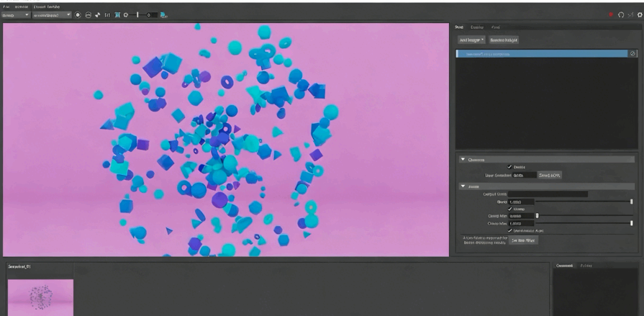Click the middle slider's handle in the right panel

[537, 216]
